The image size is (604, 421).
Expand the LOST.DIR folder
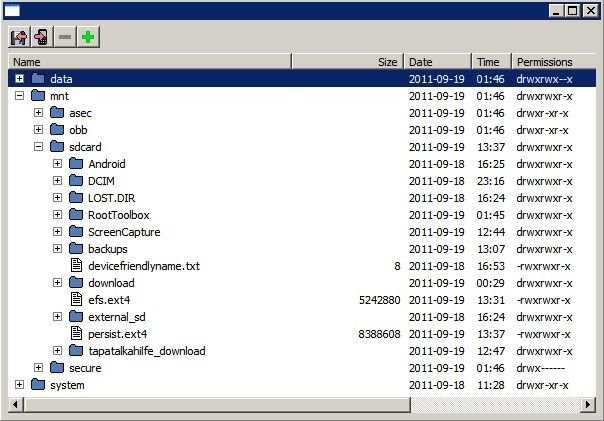[57, 198]
